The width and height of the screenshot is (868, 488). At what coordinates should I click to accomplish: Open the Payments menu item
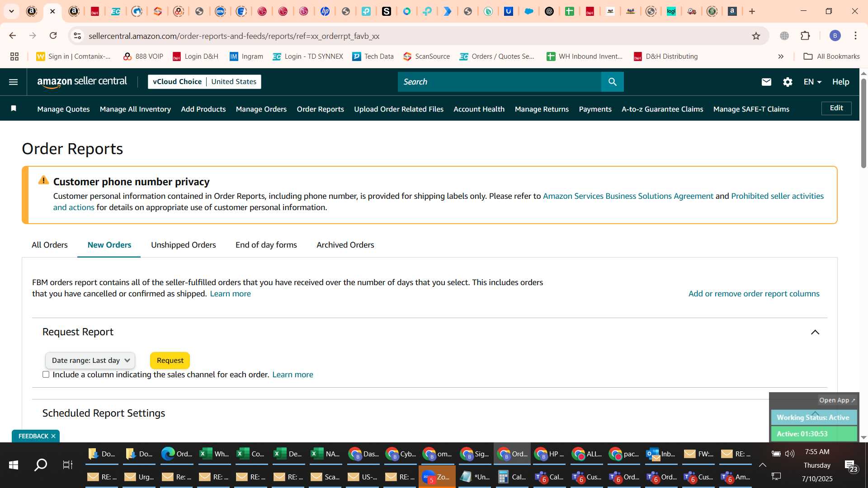point(595,109)
